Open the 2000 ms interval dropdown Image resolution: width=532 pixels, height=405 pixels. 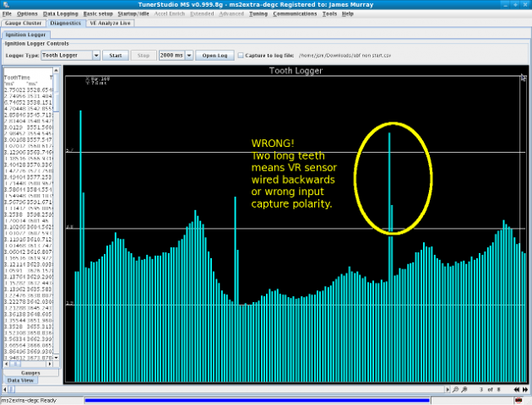[187, 55]
